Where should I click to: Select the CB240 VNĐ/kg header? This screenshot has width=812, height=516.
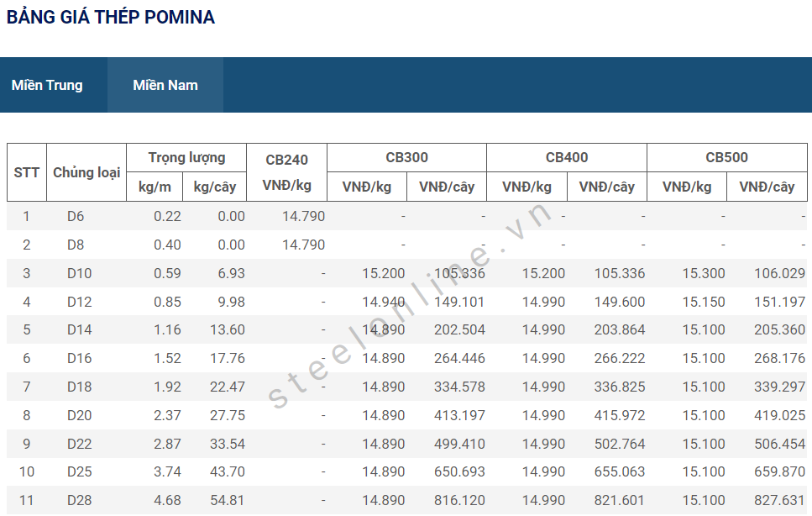pyautogui.click(x=287, y=172)
